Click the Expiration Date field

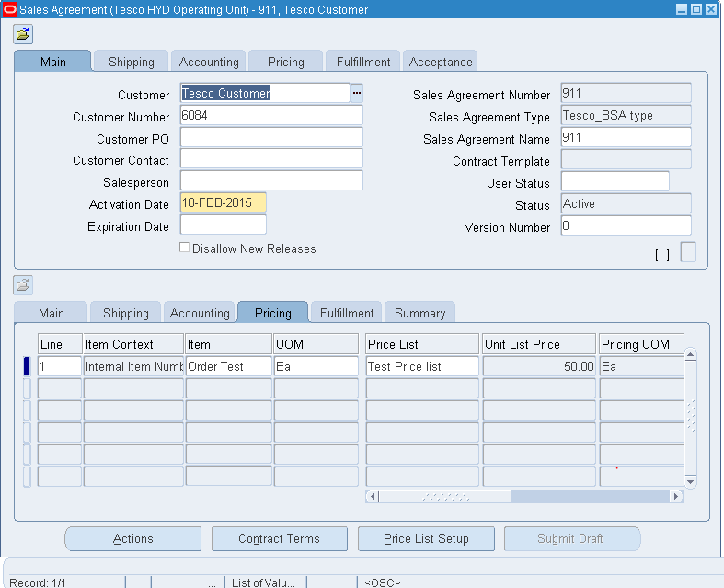point(223,225)
